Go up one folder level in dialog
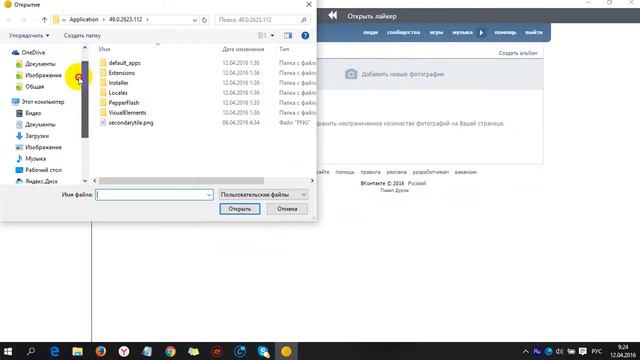640x360 pixels. [x=44, y=20]
